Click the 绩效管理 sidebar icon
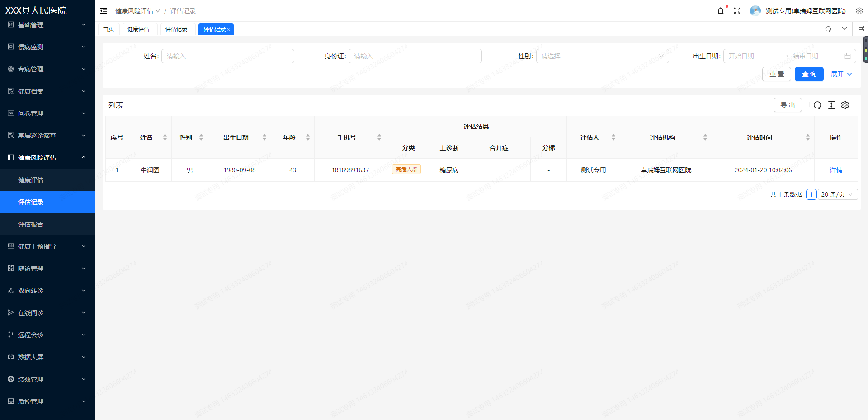The height and width of the screenshot is (420, 868). tap(11, 379)
